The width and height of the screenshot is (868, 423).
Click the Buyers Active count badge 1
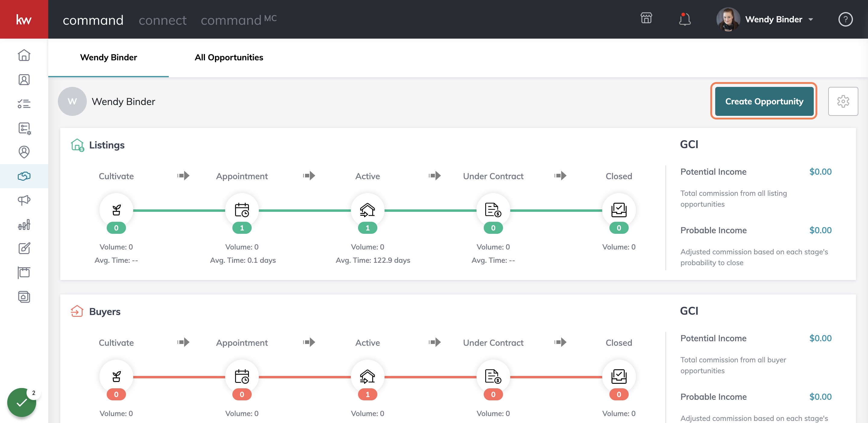click(367, 394)
